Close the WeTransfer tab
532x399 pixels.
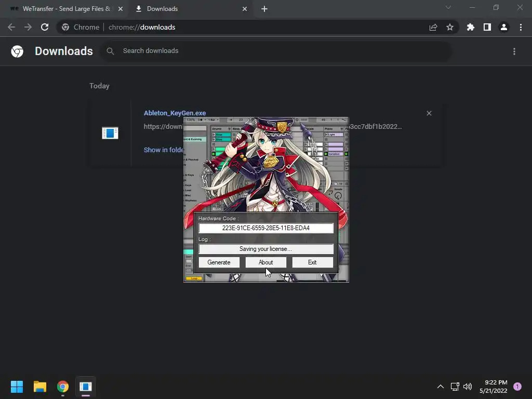click(x=121, y=9)
